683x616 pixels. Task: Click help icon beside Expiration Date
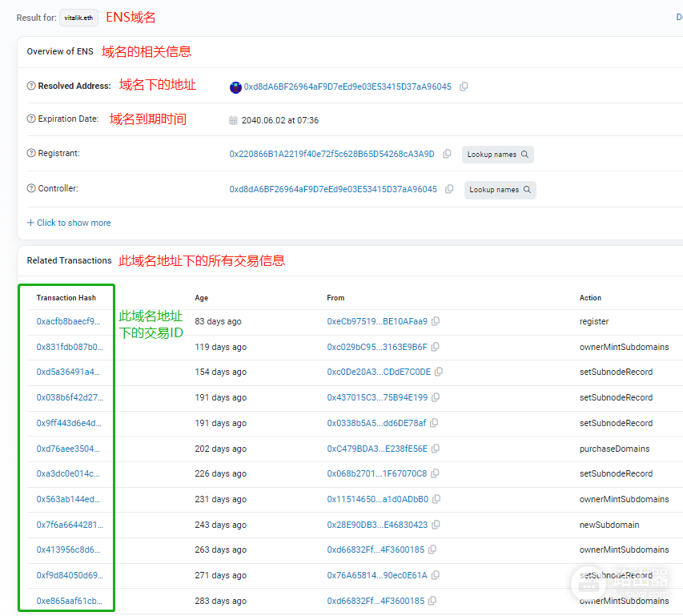[31, 119]
